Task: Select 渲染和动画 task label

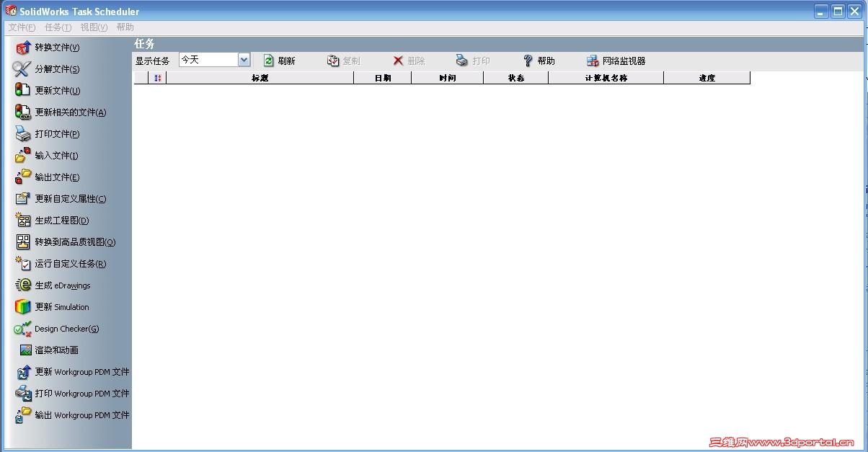Action: (57, 350)
